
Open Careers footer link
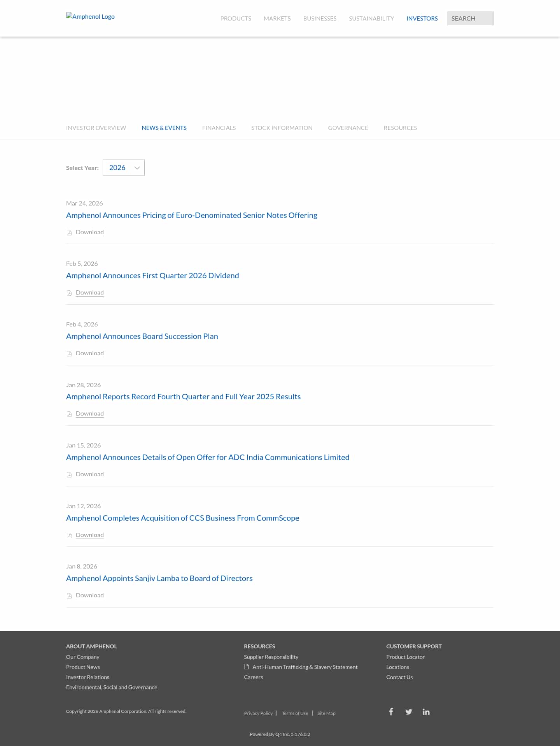tap(254, 677)
